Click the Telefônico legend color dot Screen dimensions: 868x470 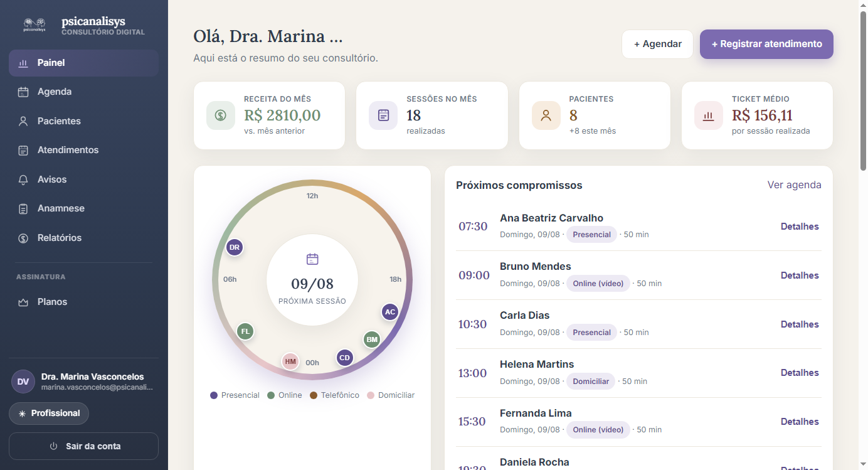click(314, 395)
